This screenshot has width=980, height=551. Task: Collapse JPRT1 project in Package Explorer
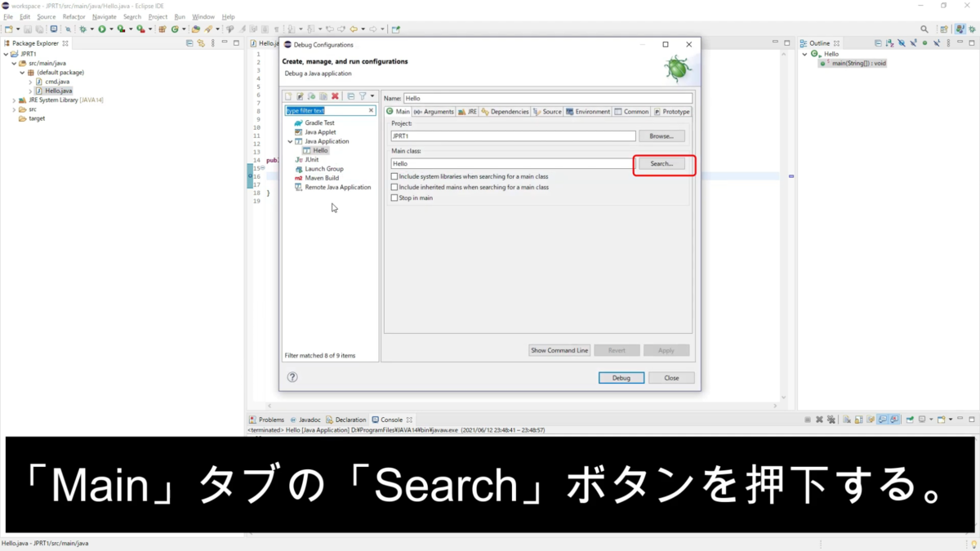coord(6,54)
